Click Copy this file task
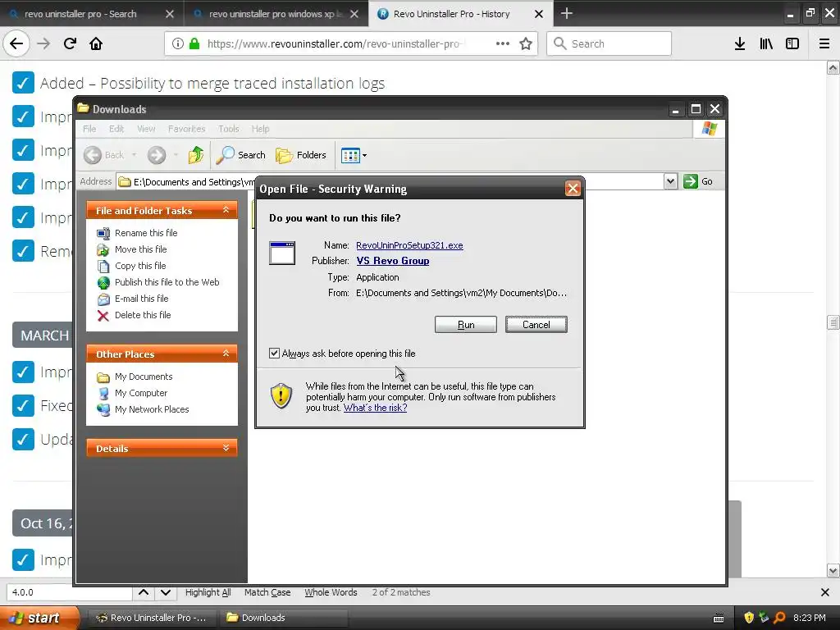Image resolution: width=840 pixels, height=630 pixels. pos(140,266)
